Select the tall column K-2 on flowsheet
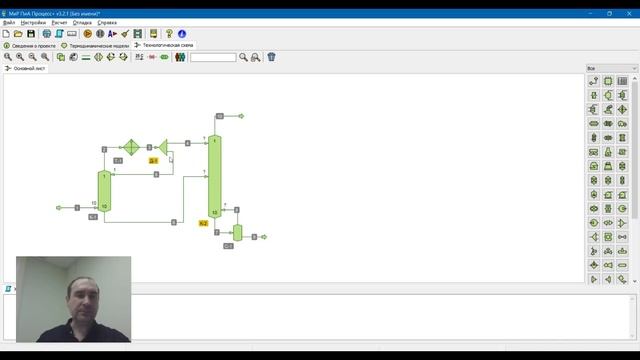The height and width of the screenshot is (360, 640). click(215, 176)
